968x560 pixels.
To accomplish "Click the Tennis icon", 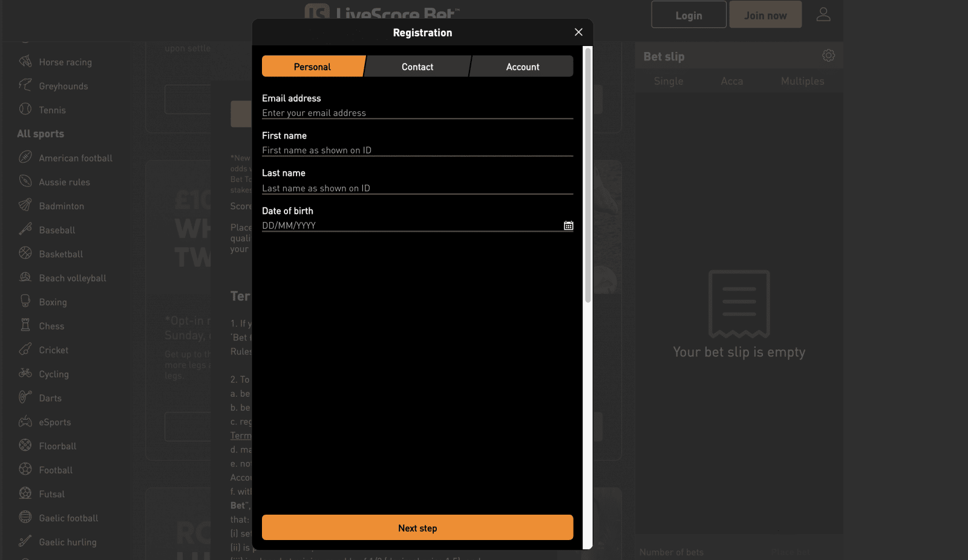I will point(25,109).
